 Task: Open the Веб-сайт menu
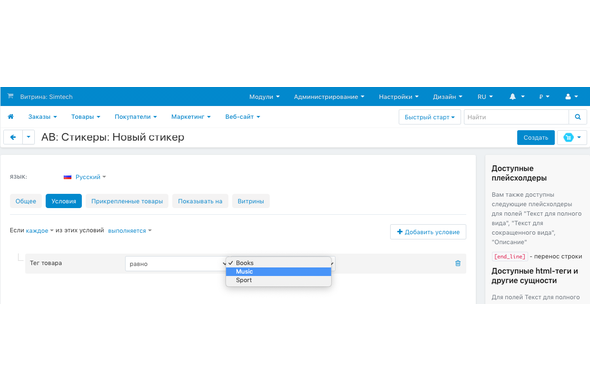pyautogui.click(x=242, y=117)
